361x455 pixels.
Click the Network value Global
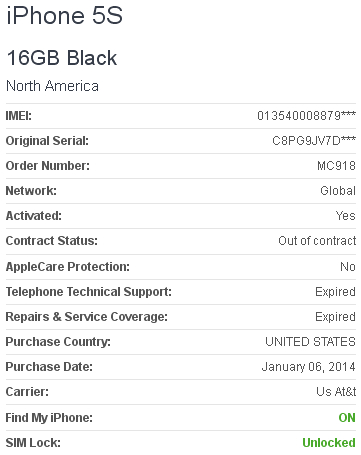click(338, 191)
